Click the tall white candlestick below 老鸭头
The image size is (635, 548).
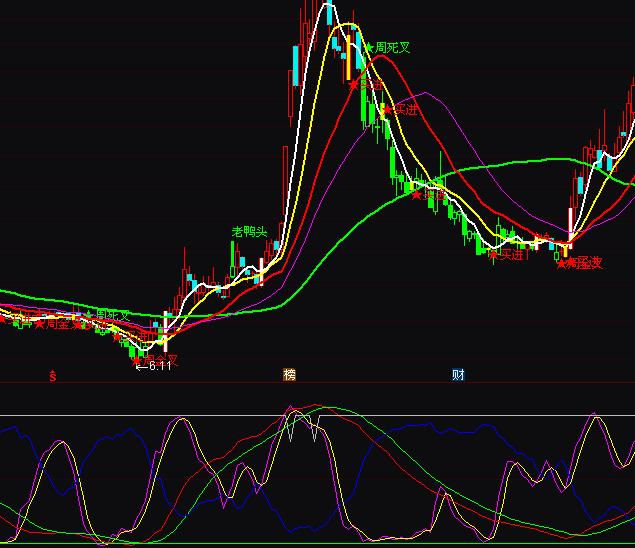click(263, 271)
